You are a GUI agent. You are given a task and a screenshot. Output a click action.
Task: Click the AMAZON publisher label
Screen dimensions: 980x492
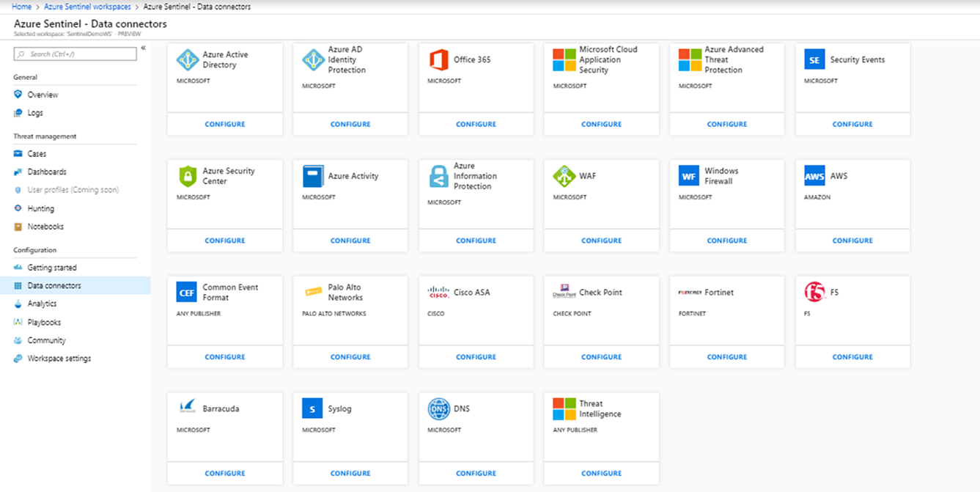[817, 197]
